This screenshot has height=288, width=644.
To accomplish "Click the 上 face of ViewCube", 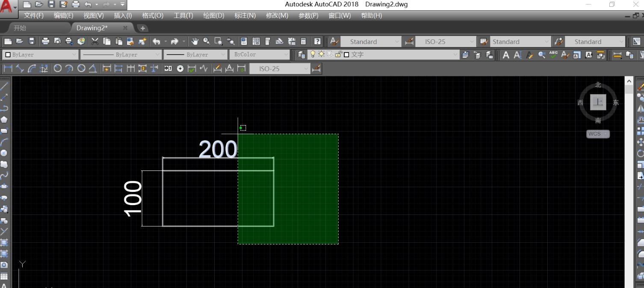I will (598, 103).
